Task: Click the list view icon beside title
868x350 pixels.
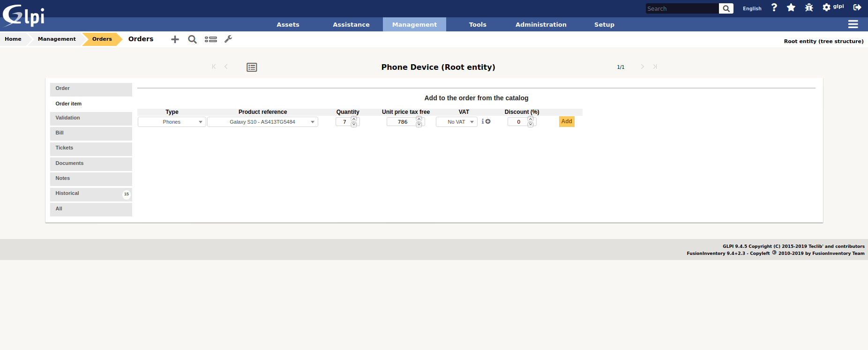Action: (252, 67)
